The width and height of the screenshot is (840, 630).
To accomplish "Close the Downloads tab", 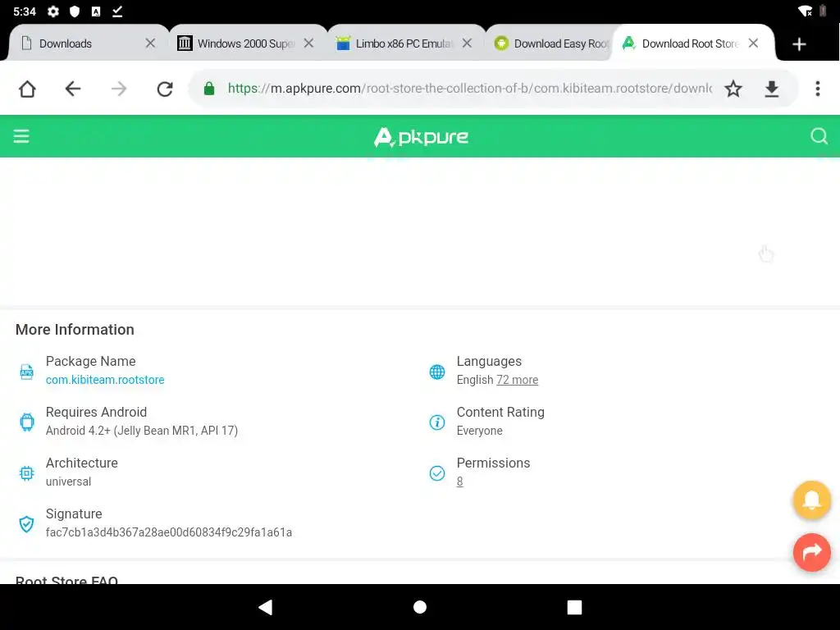I will click(x=151, y=43).
